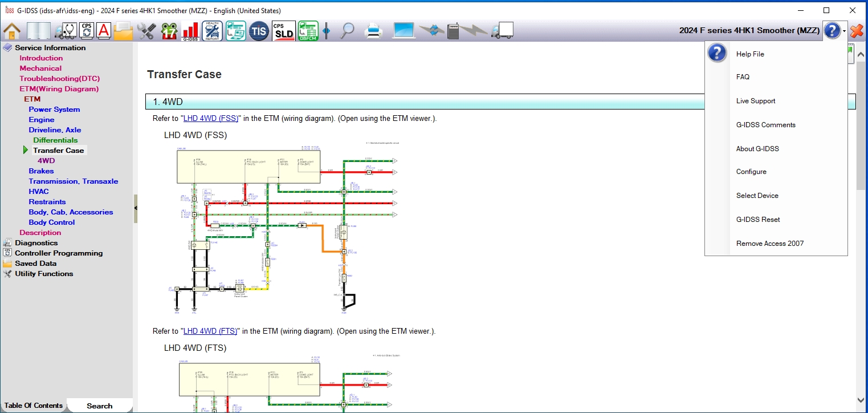Image resolution: width=868 pixels, height=413 pixels.
Task: Open the CPS SLD tool
Action: pyautogui.click(x=283, y=31)
